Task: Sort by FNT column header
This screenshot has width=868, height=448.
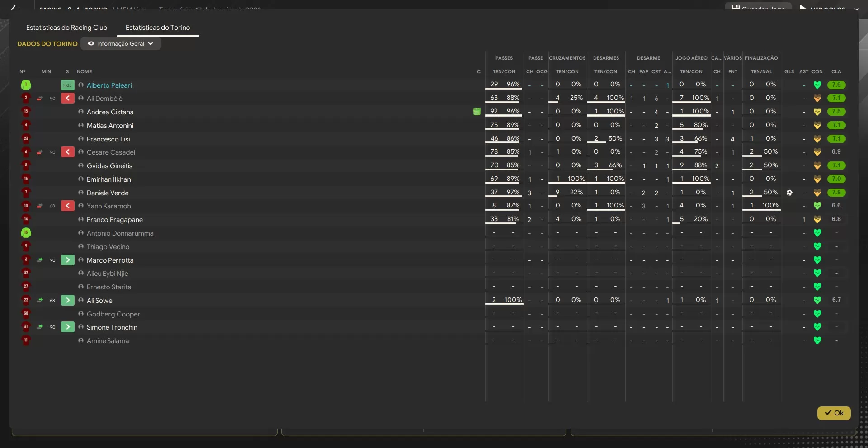Action: coord(733,71)
